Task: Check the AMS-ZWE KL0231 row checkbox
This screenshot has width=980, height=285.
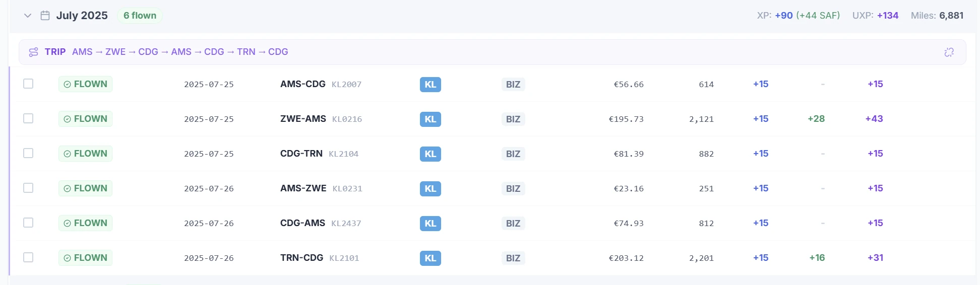Action: pyautogui.click(x=28, y=188)
